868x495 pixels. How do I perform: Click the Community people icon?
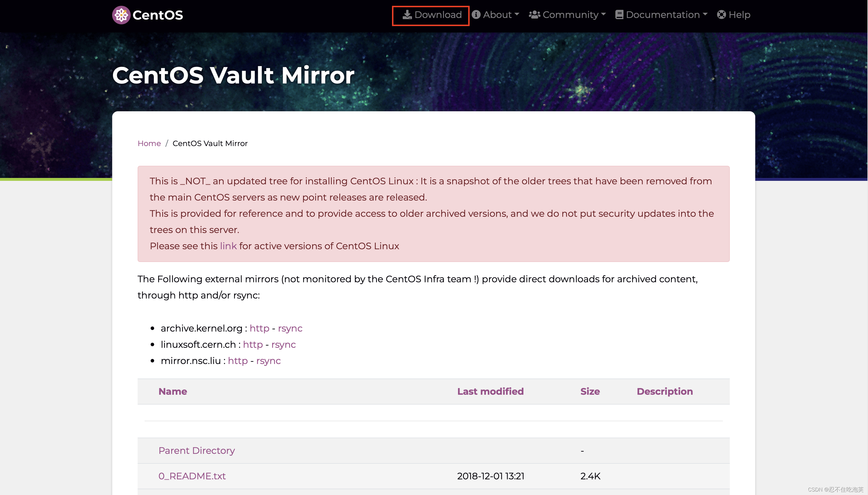535,15
